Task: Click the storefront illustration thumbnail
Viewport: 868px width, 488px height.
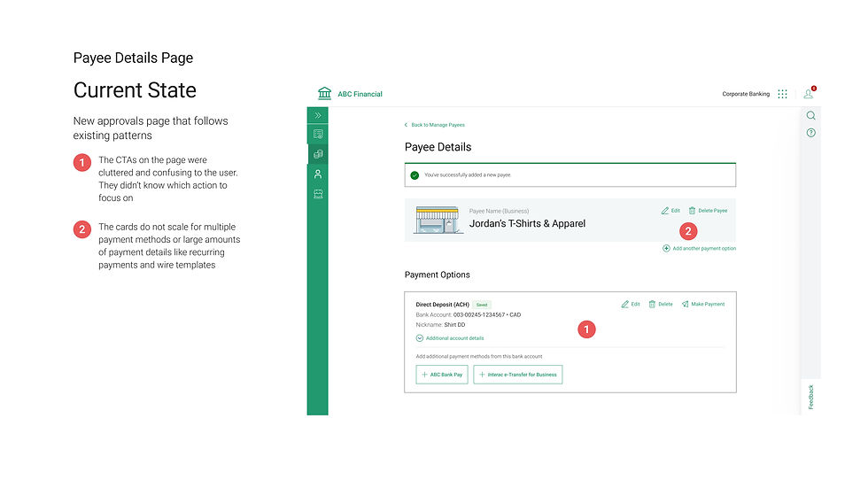Action: (x=439, y=220)
